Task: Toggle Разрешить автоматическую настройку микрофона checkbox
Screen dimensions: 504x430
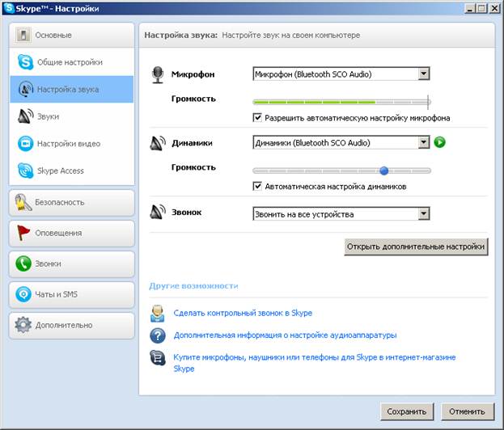Action: (257, 117)
